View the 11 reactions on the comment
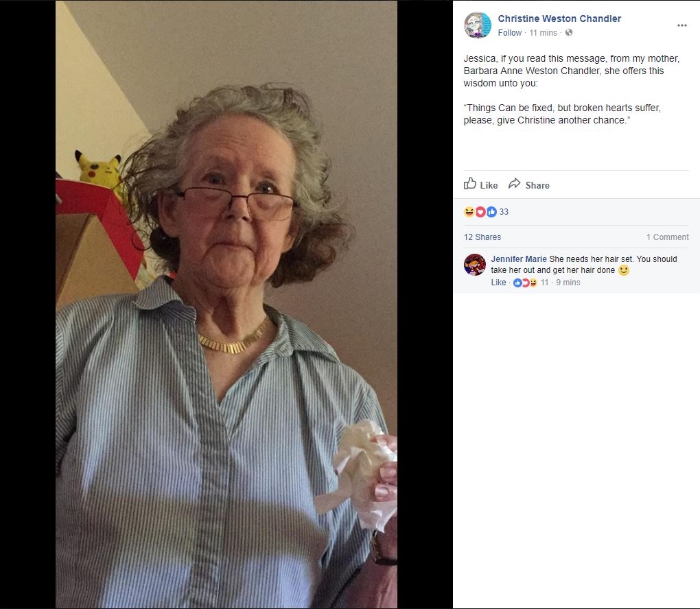The width and height of the screenshot is (700, 609). pyautogui.click(x=530, y=283)
